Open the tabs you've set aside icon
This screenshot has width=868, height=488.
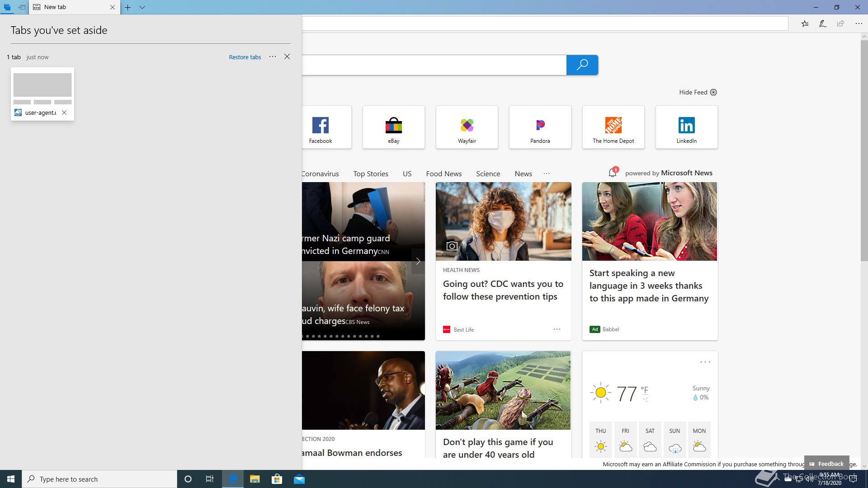pyautogui.click(x=7, y=7)
